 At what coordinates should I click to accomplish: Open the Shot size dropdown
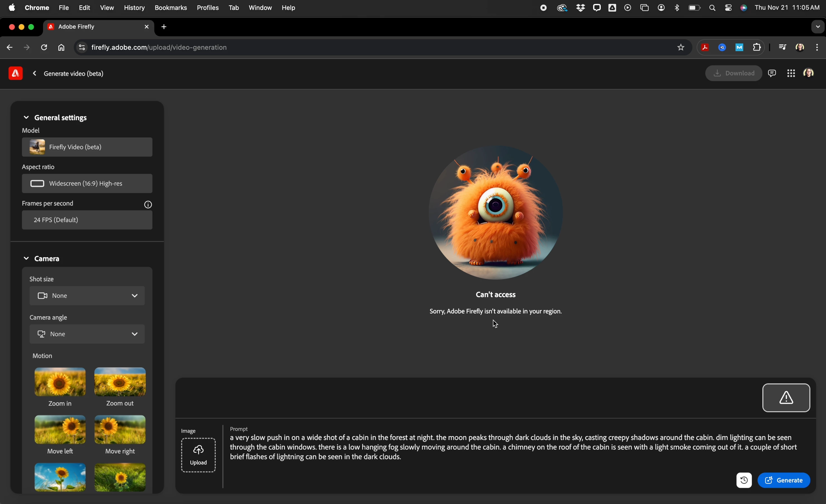click(87, 296)
